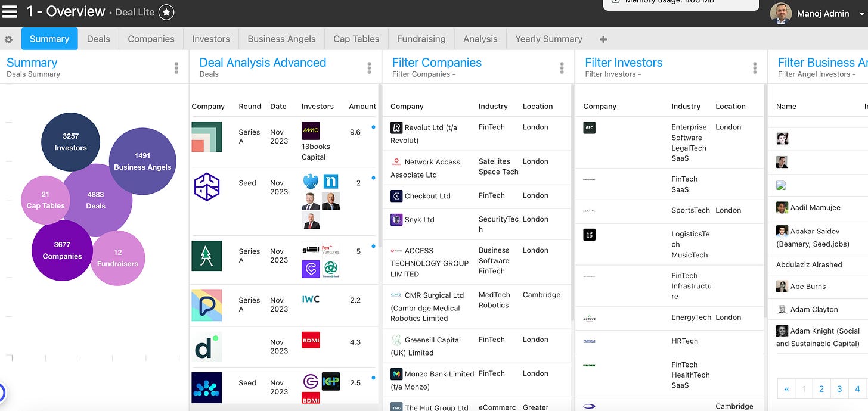Open Adam Clayton angel profile
This screenshot has height=411, width=868.
point(807,310)
